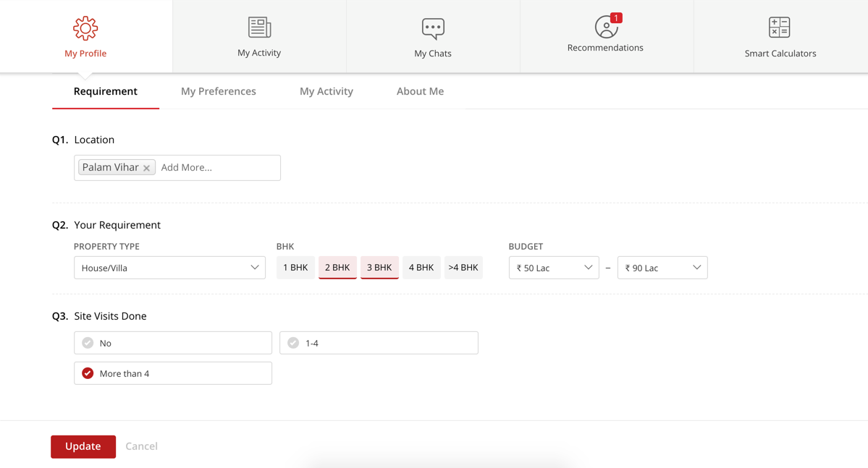The image size is (868, 468).
Task: Open Recommendations person icon
Action: click(x=605, y=27)
